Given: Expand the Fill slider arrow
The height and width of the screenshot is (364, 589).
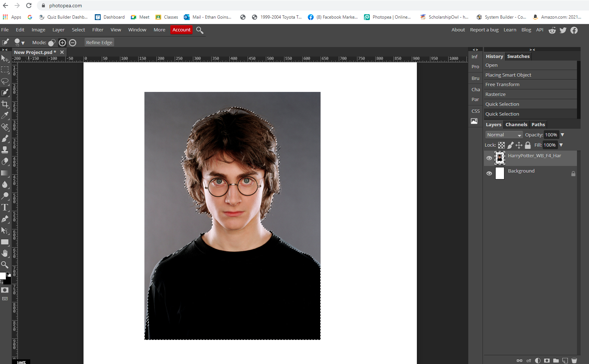Looking at the screenshot, I should (x=561, y=145).
